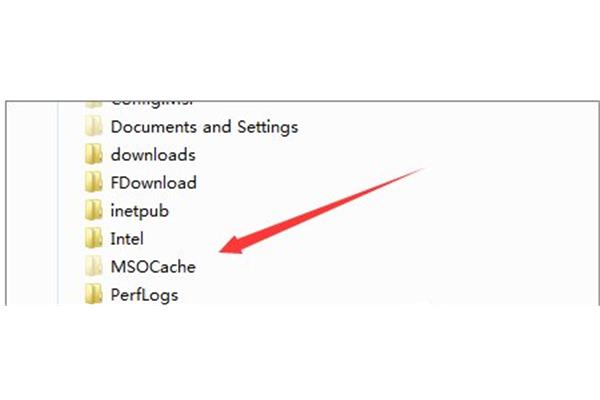The width and height of the screenshot is (600, 400).
Task: Select the FDownload folder icon
Action: pyautogui.click(x=93, y=182)
